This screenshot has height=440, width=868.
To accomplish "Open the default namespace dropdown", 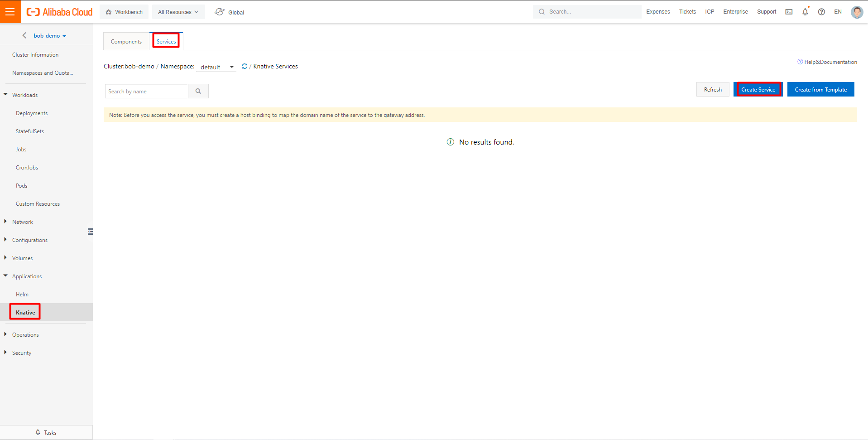I will (216, 67).
